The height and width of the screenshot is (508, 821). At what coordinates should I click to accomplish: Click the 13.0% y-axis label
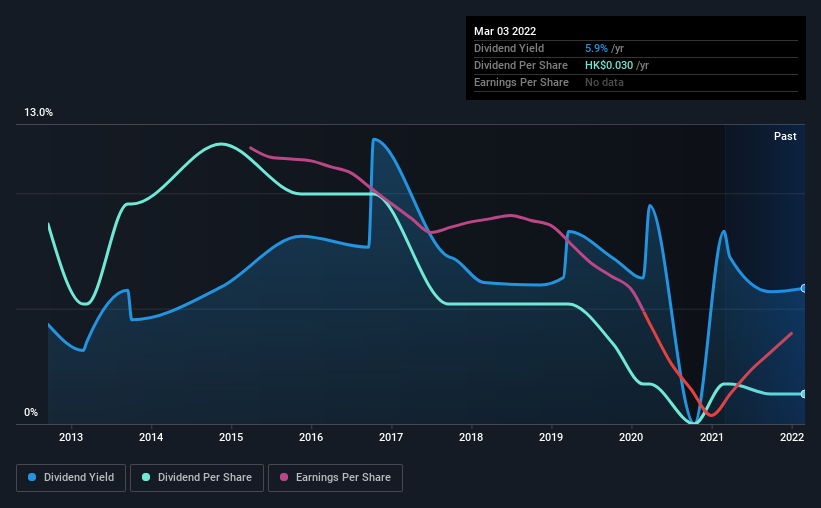(x=38, y=113)
